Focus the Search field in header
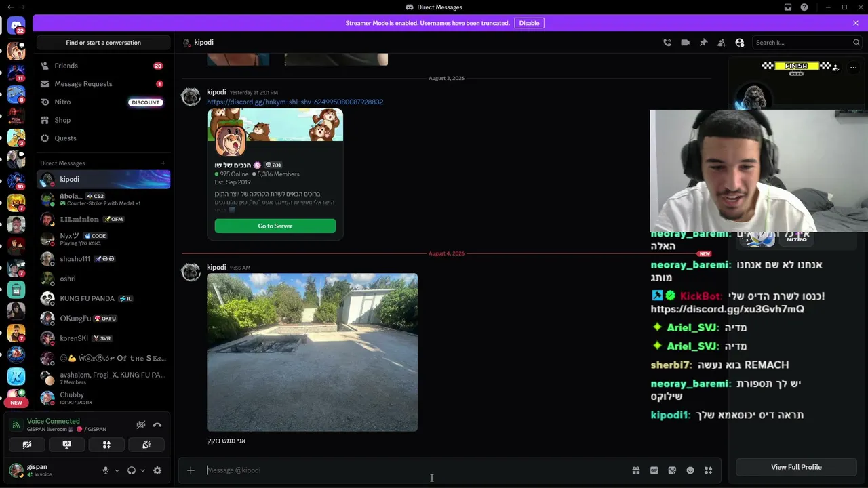The width and height of the screenshot is (868, 488). pos(807,43)
